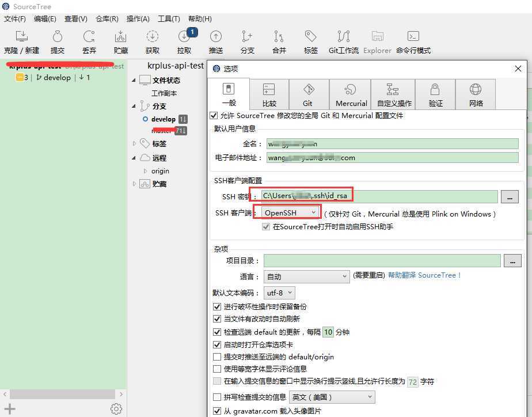Toggle 进行破坏性操作时保留备份 checkbox
Screen dimensions: 532x417
click(x=217, y=307)
